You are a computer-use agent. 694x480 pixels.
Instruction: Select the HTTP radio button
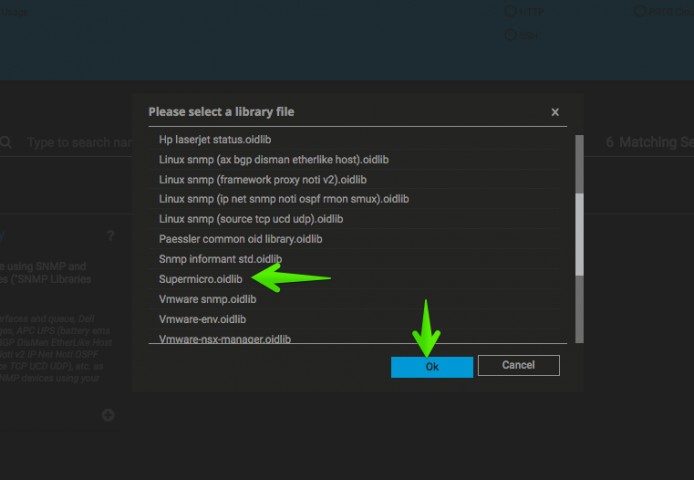pos(511,12)
